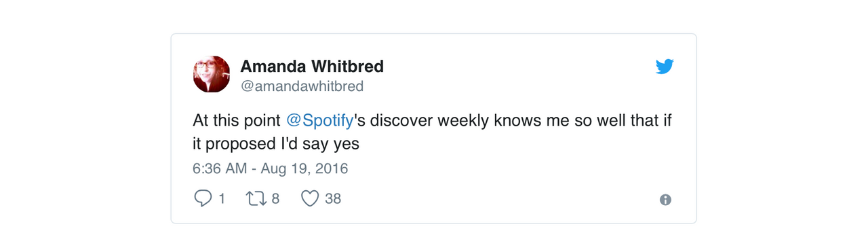
Task: Click blank space between name and Twitter logo
Action: (x=519, y=67)
